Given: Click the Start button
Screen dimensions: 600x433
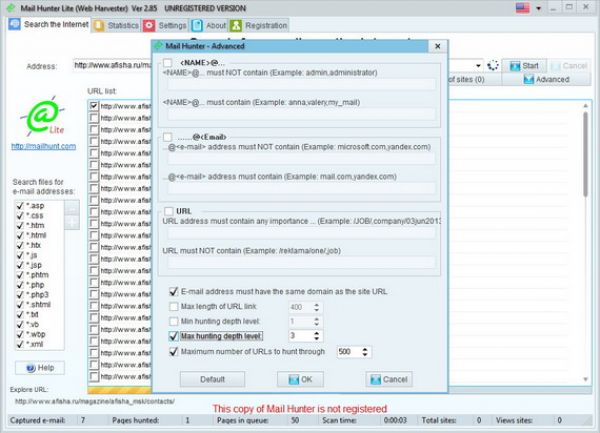Looking at the screenshot, I should [524, 66].
